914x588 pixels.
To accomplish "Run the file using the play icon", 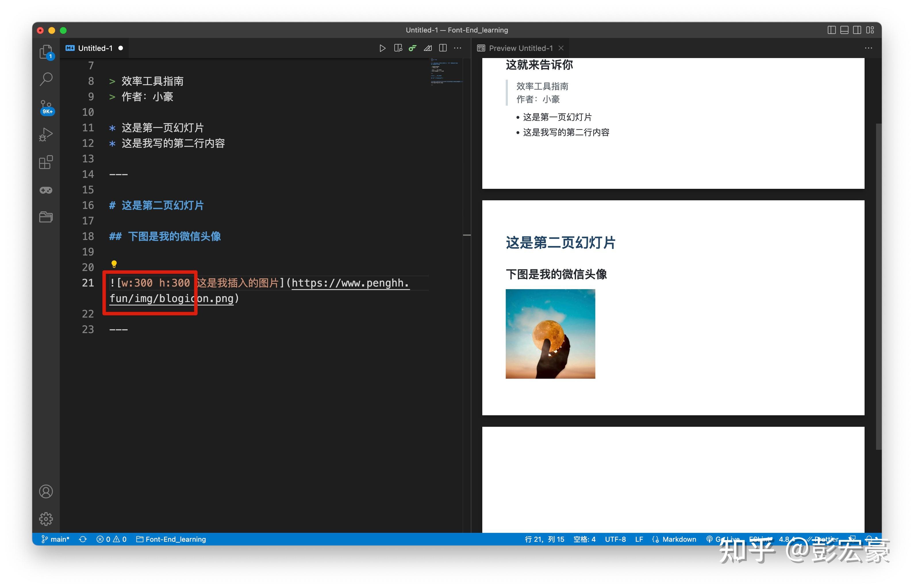I will click(x=383, y=48).
